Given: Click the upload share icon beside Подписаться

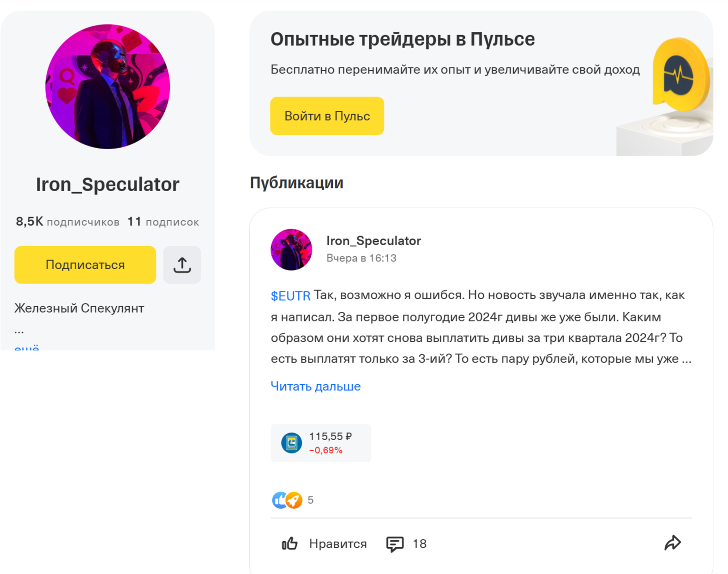Looking at the screenshot, I should pos(182,265).
